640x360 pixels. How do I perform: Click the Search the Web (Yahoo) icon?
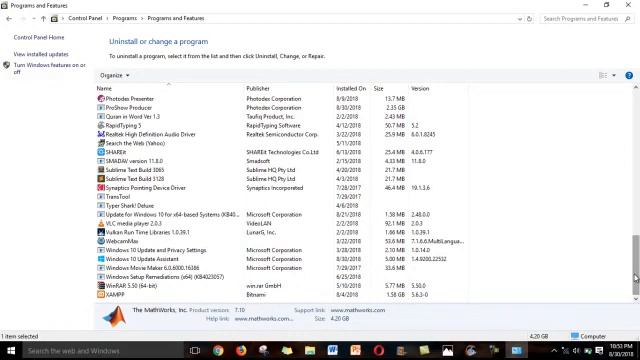(101, 143)
